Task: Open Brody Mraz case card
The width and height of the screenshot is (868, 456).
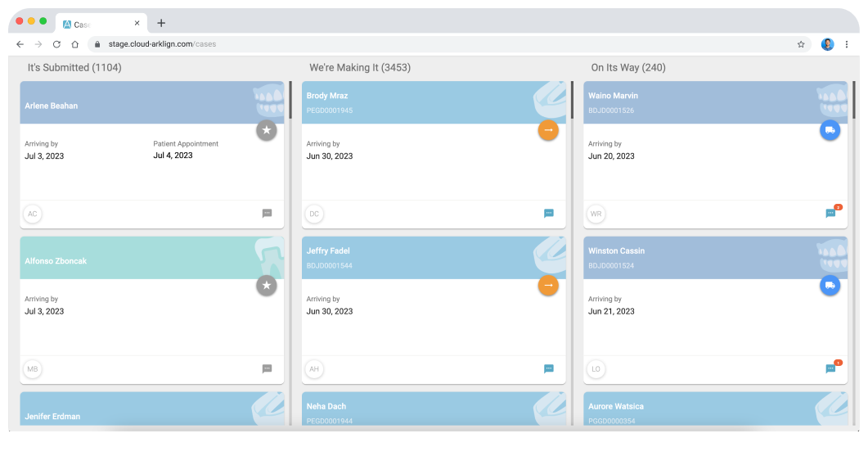Action: click(434, 155)
